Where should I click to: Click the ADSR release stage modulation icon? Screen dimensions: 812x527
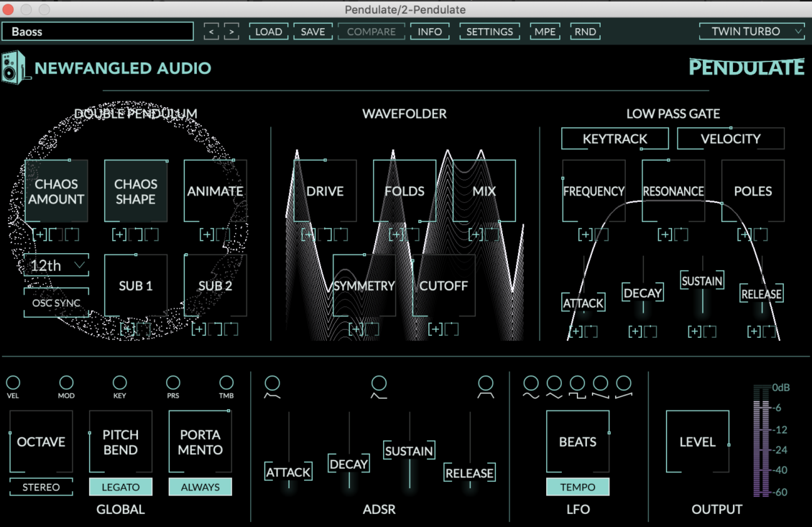pos(485,387)
